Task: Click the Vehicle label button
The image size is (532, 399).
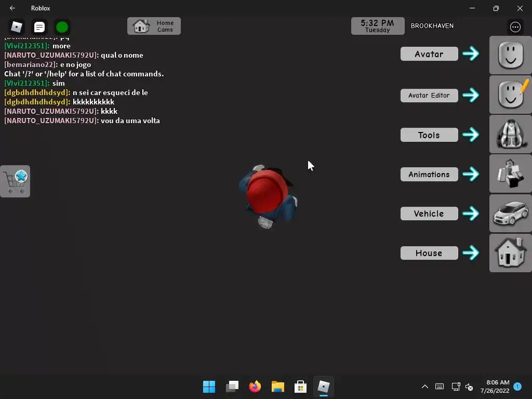Action: coord(429,214)
